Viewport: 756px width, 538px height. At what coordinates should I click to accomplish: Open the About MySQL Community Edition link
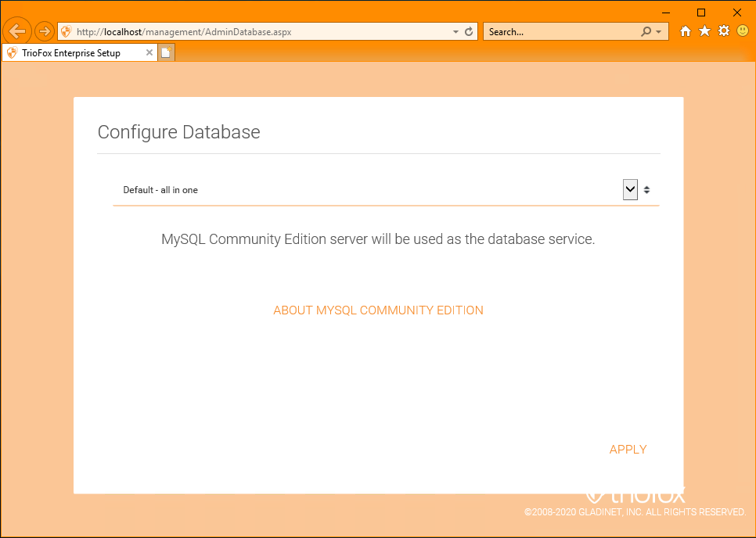click(x=379, y=310)
